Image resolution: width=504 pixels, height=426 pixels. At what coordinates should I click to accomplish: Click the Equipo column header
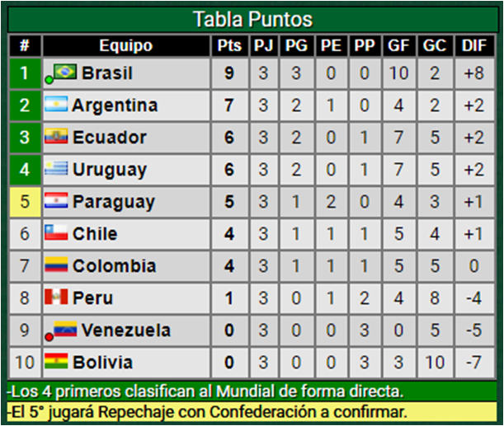[x=125, y=45]
